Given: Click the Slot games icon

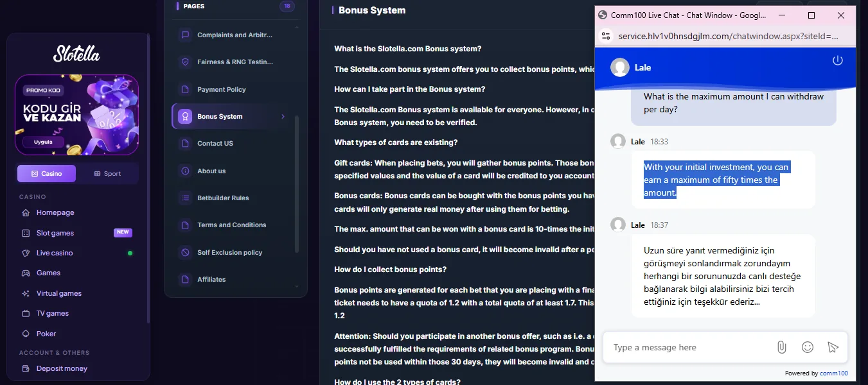Looking at the screenshot, I should pyautogui.click(x=26, y=233).
